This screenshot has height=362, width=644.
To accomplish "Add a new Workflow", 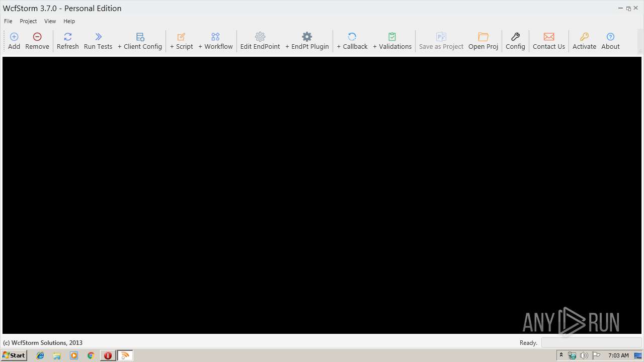I will (x=215, y=41).
